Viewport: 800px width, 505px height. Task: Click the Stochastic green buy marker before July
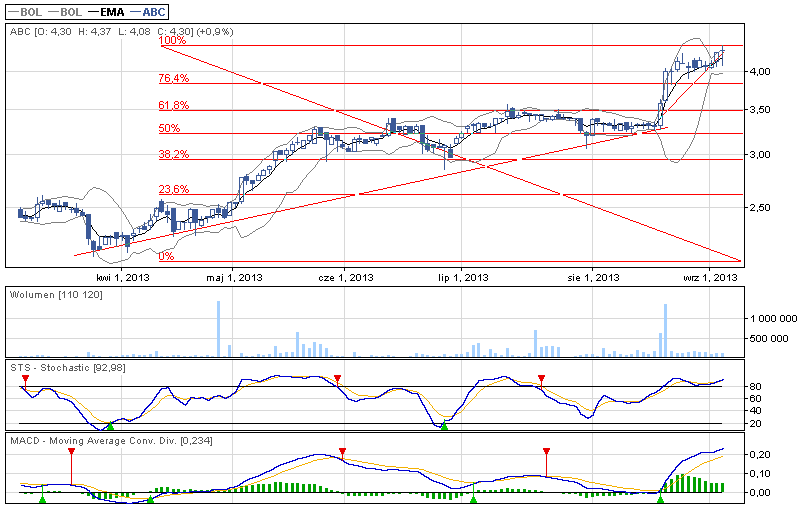point(444,425)
